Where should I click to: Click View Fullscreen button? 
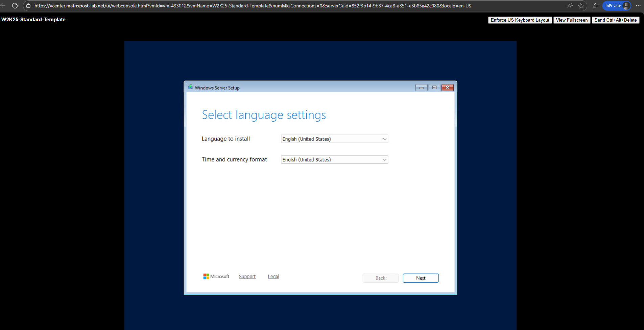(x=572, y=20)
